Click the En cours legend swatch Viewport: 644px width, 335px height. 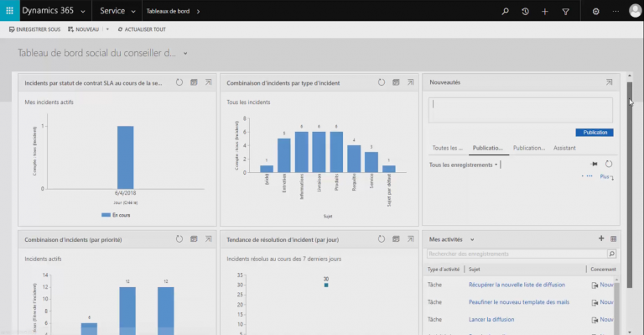(106, 215)
